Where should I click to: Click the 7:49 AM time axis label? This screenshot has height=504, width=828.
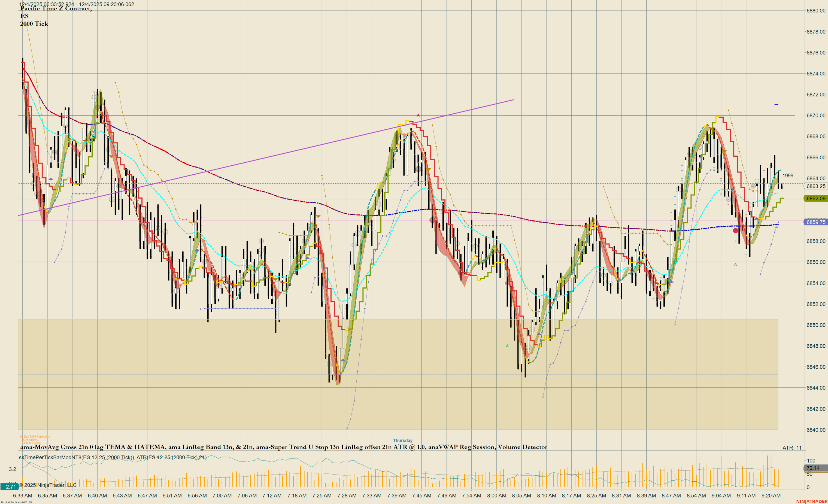(447, 496)
